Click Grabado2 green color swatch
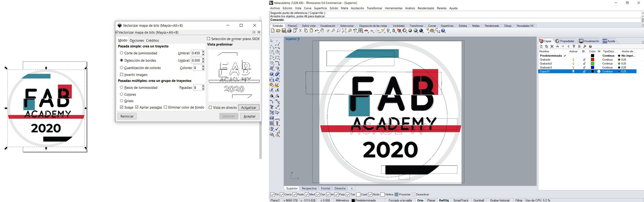Screen dimensions: 644x202 pyautogui.click(x=592, y=63)
